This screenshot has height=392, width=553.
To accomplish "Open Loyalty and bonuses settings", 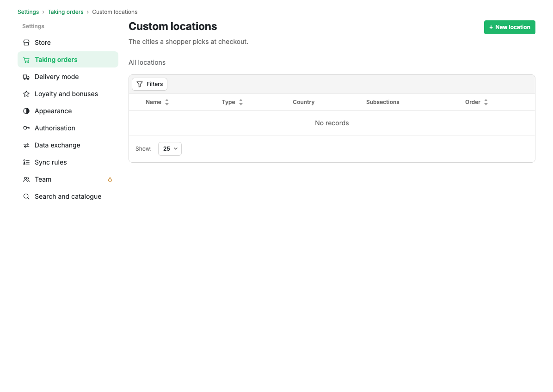I will click(68, 94).
